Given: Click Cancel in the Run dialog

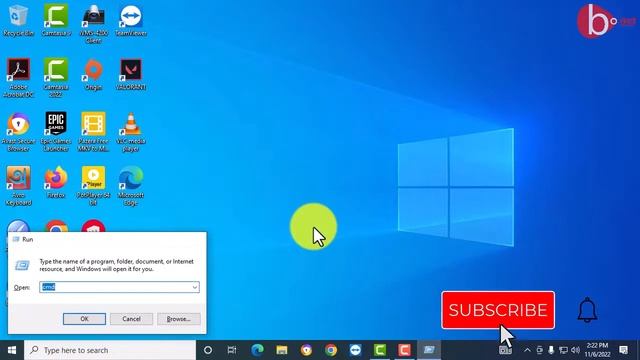Looking at the screenshot, I should [x=131, y=319].
